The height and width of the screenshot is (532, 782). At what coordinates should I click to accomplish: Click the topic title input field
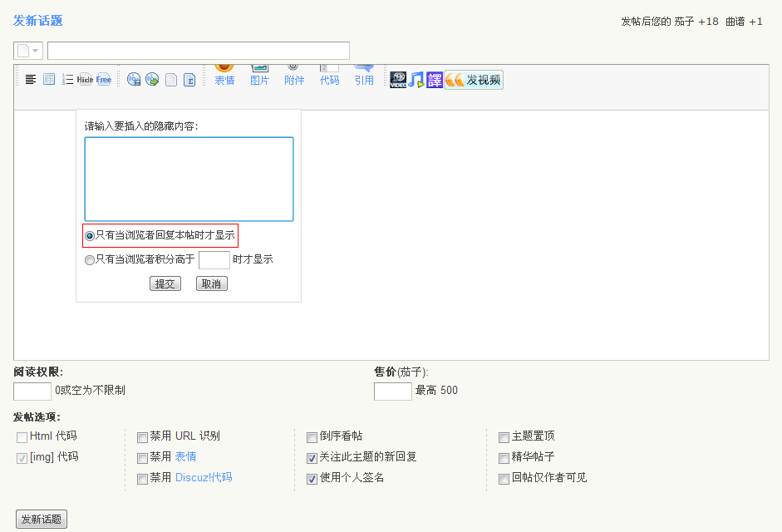pos(199,51)
